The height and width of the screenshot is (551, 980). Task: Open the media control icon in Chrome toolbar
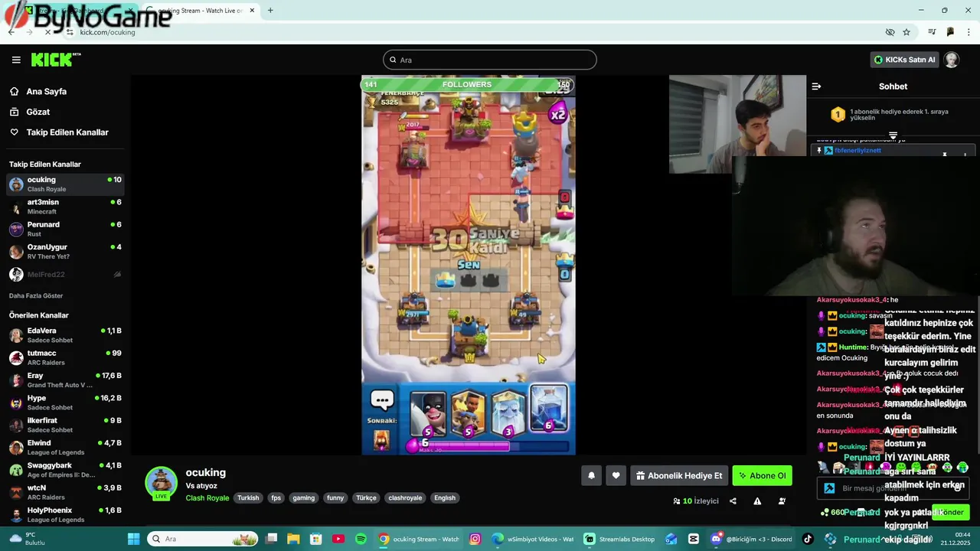(x=932, y=32)
